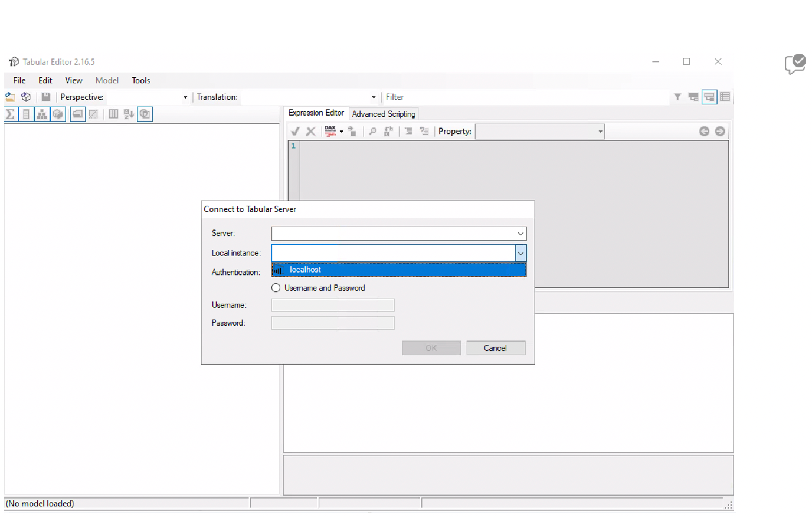The image size is (812, 528).
Task: Click the DAX Formatter icon
Action: click(330, 131)
